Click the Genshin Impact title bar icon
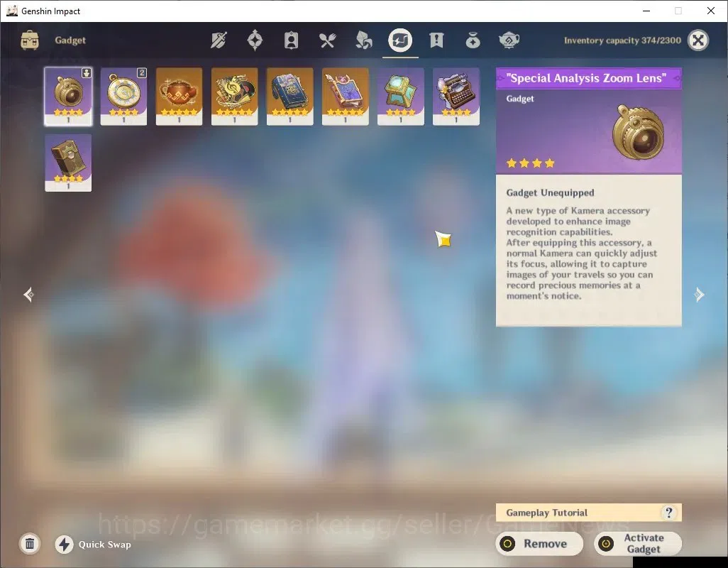Screen dimensions: 728x568 12,11
